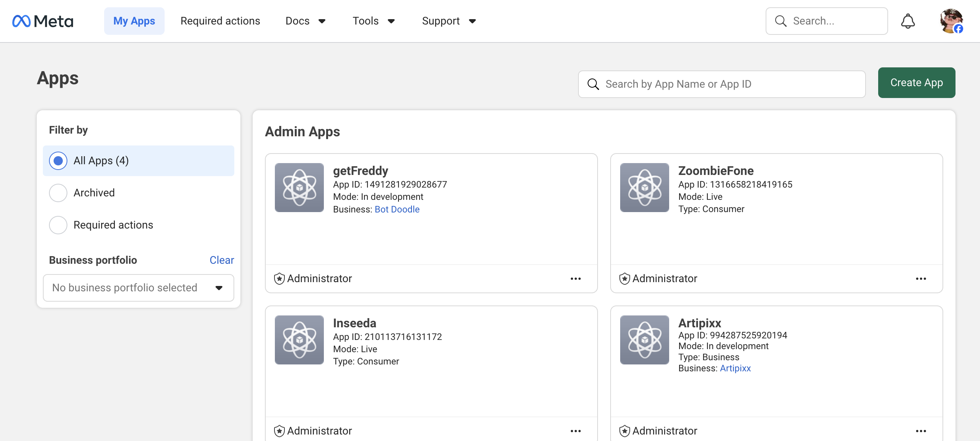This screenshot has width=980, height=441.
Task: Open the user profile avatar menu
Action: pos(951,21)
